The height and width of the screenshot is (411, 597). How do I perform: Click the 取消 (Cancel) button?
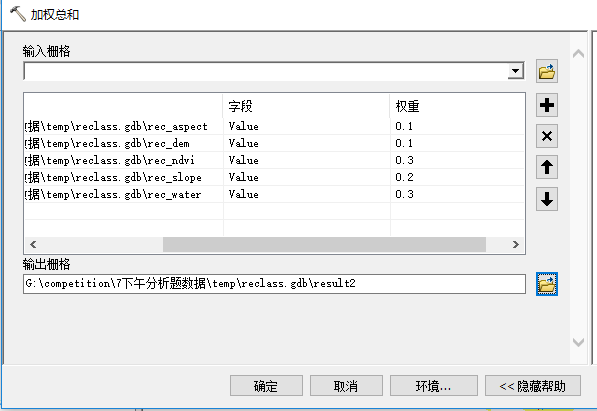[346, 386]
